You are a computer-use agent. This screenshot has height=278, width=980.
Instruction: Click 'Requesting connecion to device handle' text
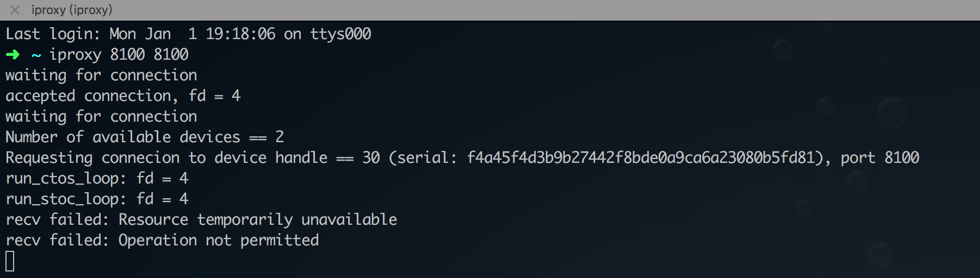(x=166, y=157)
